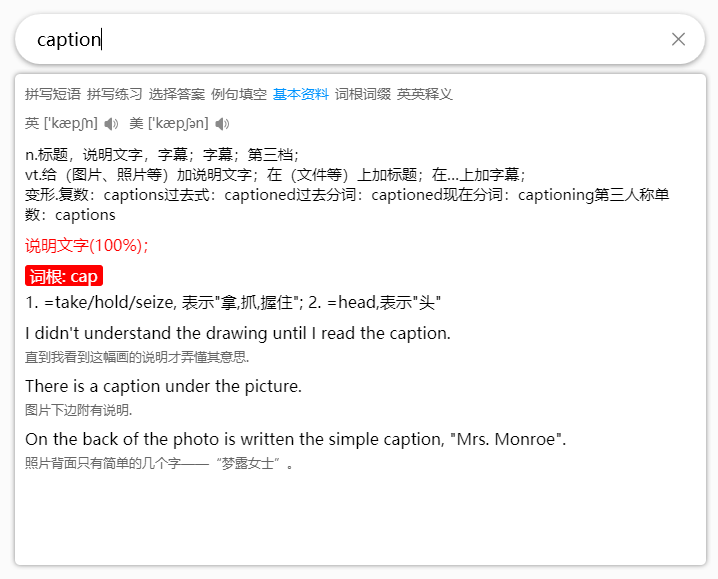Image resolution: width=718 pixels, height=579 pixels.
Task: Play the British pronunciation speaker icon
Action: (x=111, y=124)
